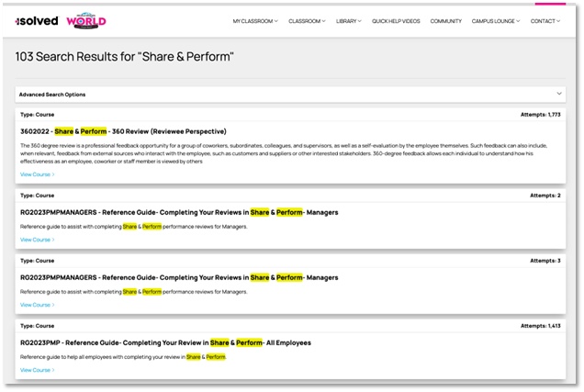Click the "Attempts: 3" text
The width and height of the screenshot is (584, 392).
pyautogui.click(x=545, y=261)
